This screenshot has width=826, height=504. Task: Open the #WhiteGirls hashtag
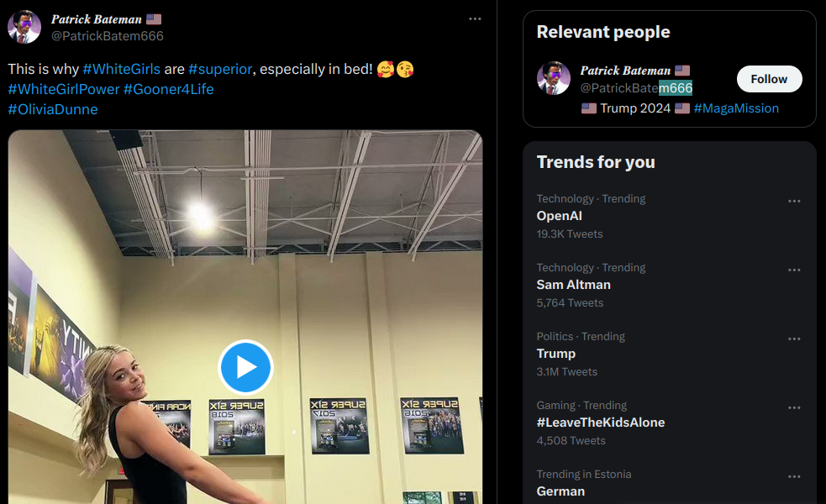(121, 69)
